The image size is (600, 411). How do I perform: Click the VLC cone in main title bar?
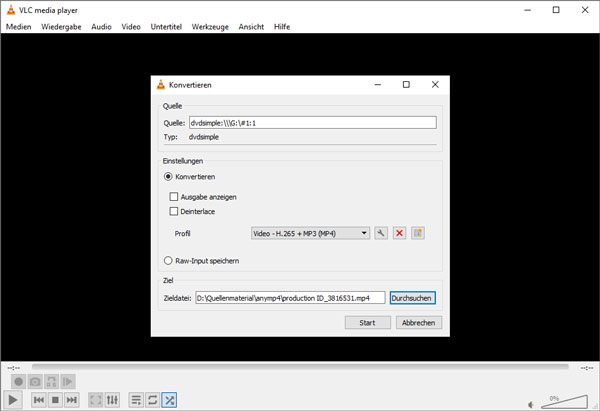coord(11,10)
